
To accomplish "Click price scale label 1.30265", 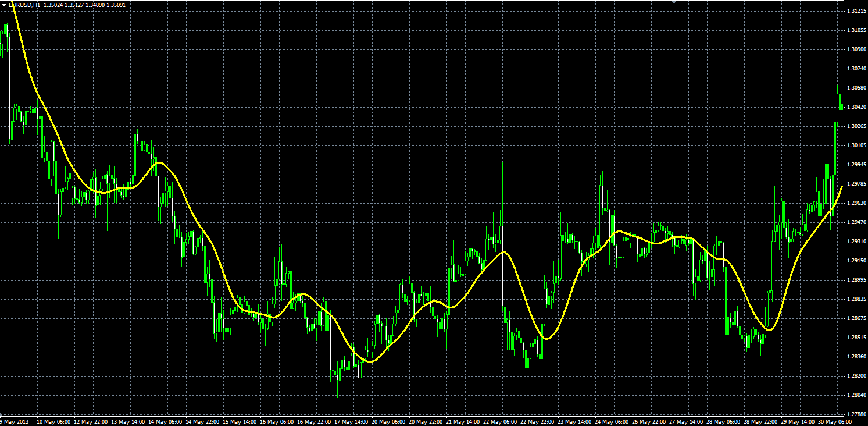I will click(x=856, y=126).
